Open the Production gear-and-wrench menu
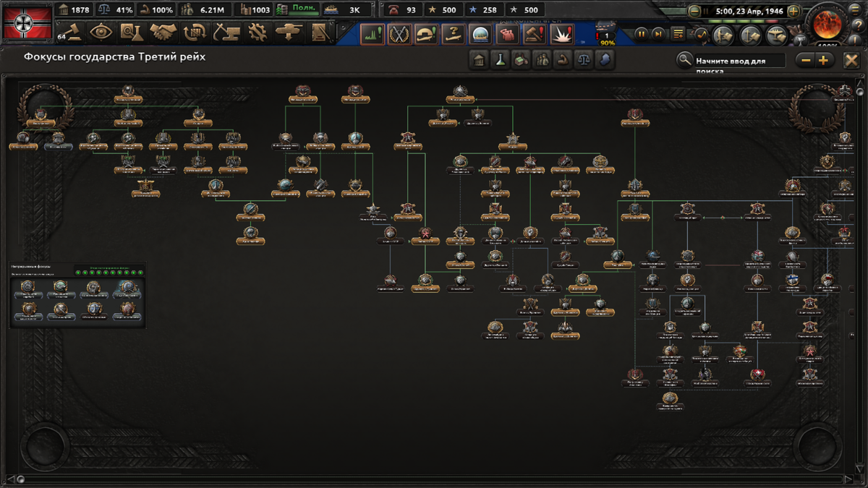This screenshot has height=488, width=868. [x=258, y=33]
